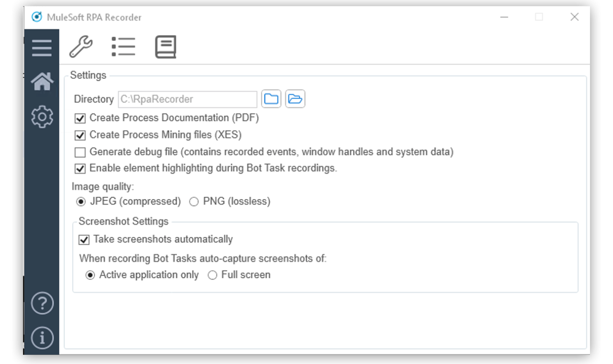Click the Directory path input field
613x364 pixels.
(187, 99)
